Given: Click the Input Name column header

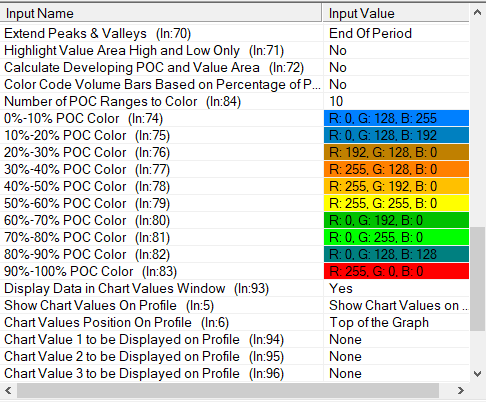Looking at the screenshot, I should coord(161,13).
